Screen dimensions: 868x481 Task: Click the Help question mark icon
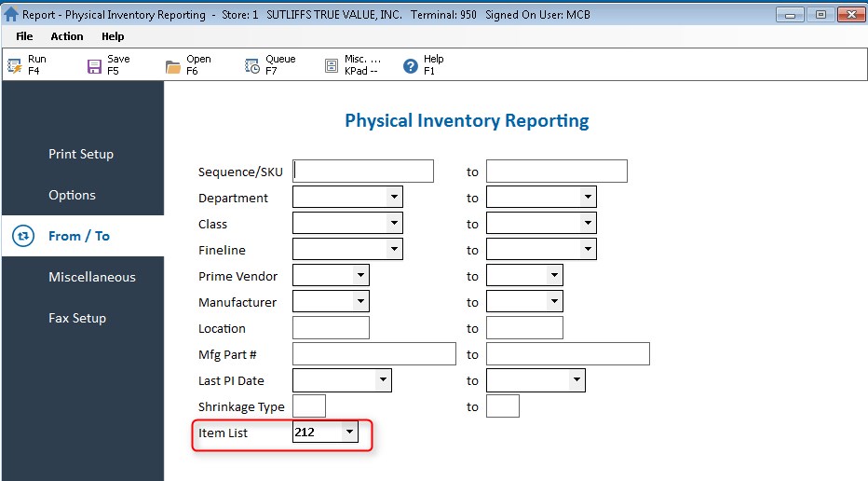coord(410,65)
